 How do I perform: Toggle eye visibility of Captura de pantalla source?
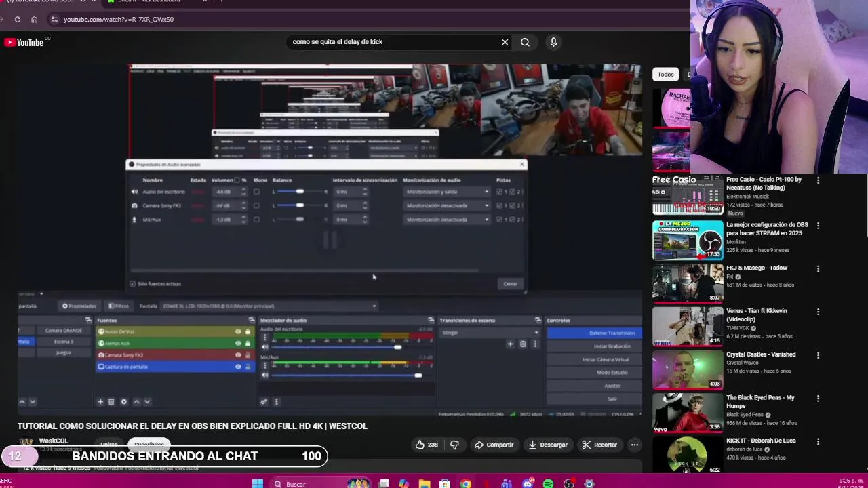click(x=238, y=367)
